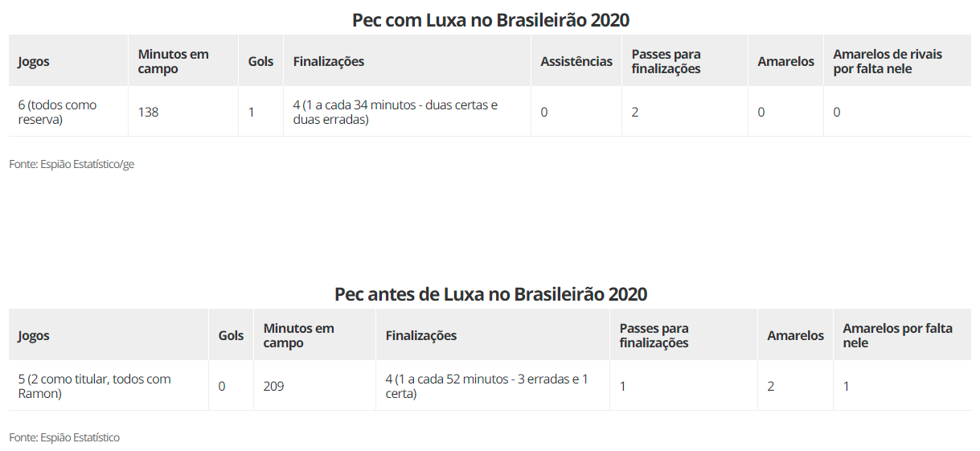Select the 'Assistências' column header
The height and width of the screenshot is (451, 980).
point(576,62)
